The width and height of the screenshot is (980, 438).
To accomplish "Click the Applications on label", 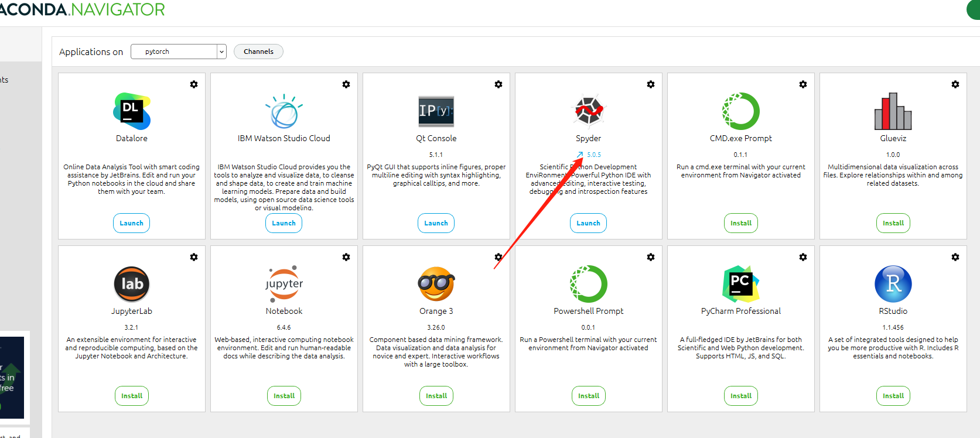I will pyautogui.click(x=91, y=52).
